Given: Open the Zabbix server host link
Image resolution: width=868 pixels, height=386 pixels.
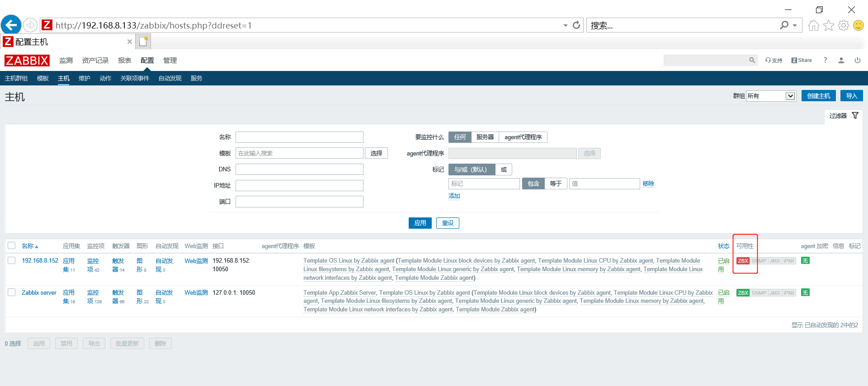Looking at the screenshot, I should click(x=39, y=293).
